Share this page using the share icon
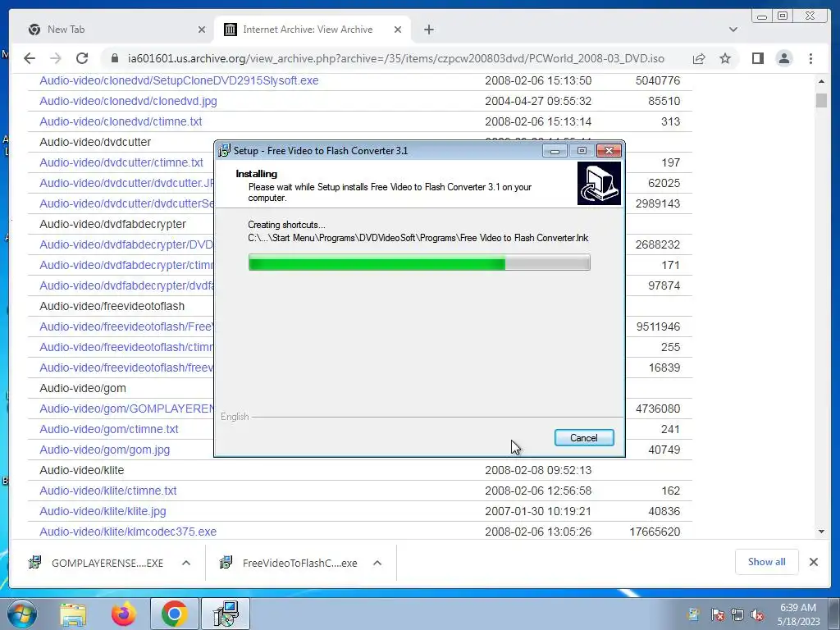Image resolution: width=840 pixels, height=630 pixels. (x=699, y=58)
